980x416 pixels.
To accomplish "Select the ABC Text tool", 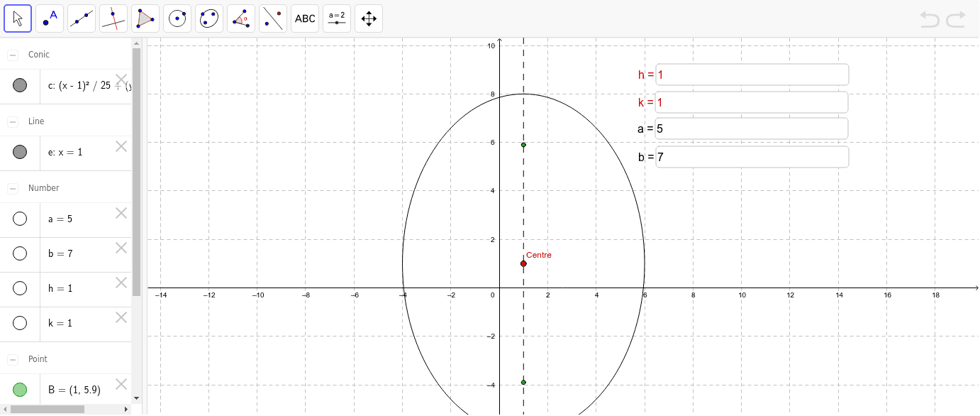I will [305, 18].
